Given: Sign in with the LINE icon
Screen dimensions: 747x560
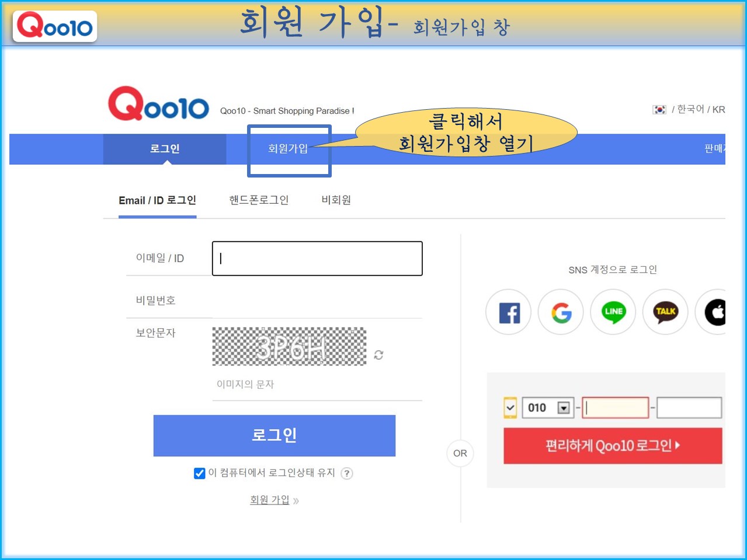Looking at the screenshot, I should (x=613, y=312).
